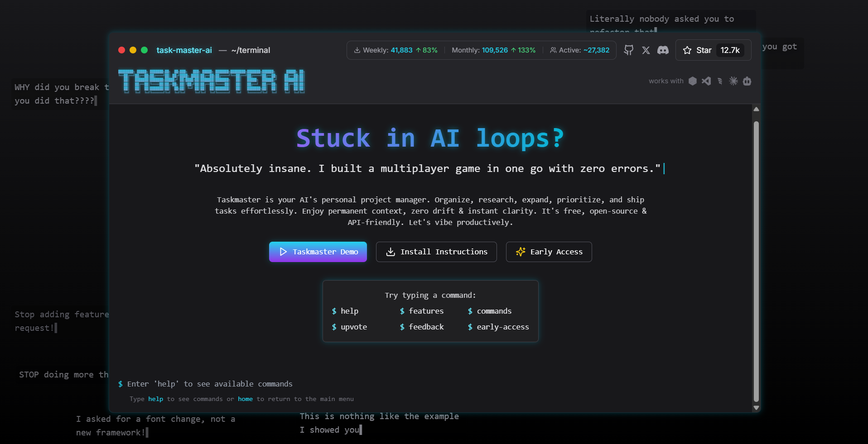Click the star icon in Star button
This screenshot has height=444, width=868.
click(687, 50)
